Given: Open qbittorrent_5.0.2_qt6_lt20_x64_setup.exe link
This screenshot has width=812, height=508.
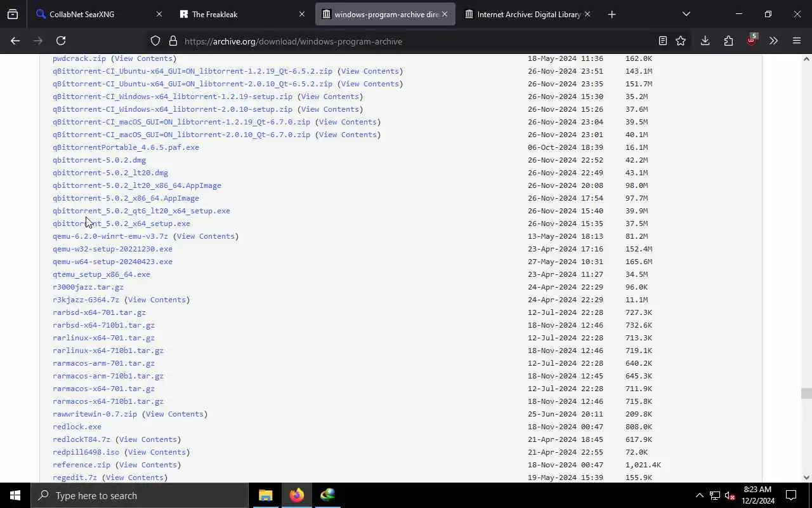Looking at the screenshot, I should (x=141, y=211).
